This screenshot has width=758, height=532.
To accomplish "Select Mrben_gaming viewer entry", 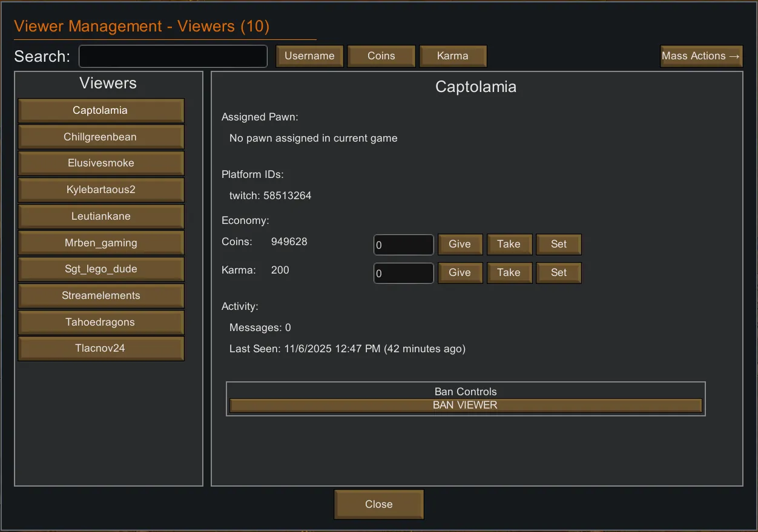I will point(101,243).
